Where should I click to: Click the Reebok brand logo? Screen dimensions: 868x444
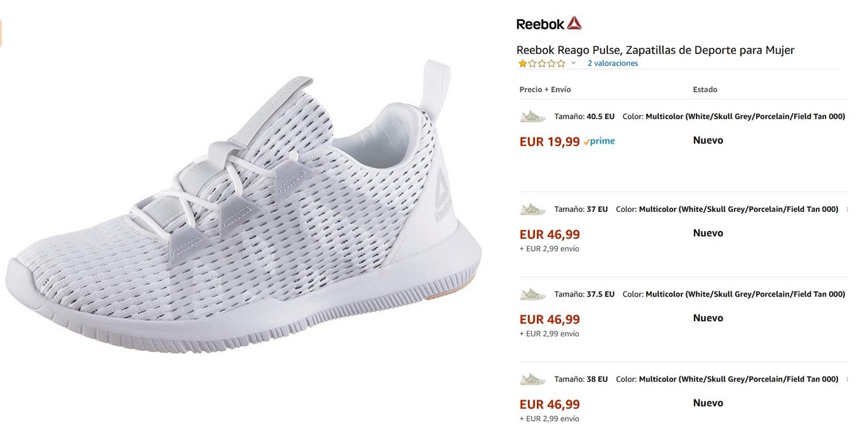pos(548,24)
